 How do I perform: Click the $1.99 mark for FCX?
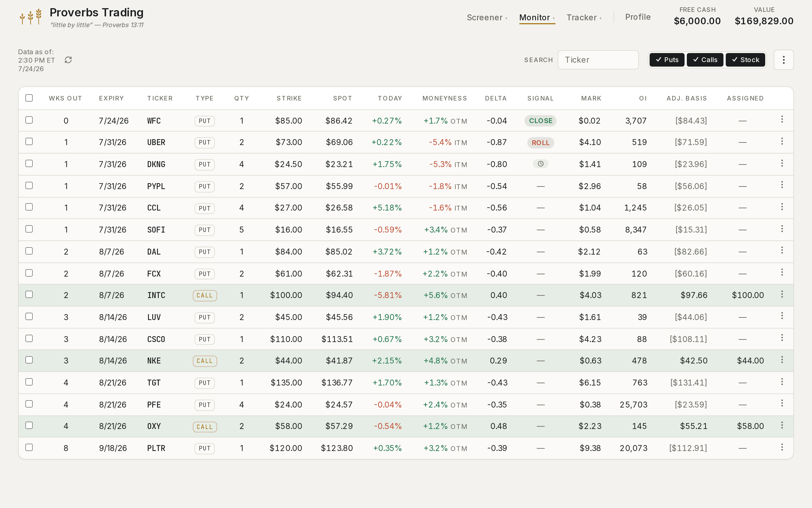point(590,274)
